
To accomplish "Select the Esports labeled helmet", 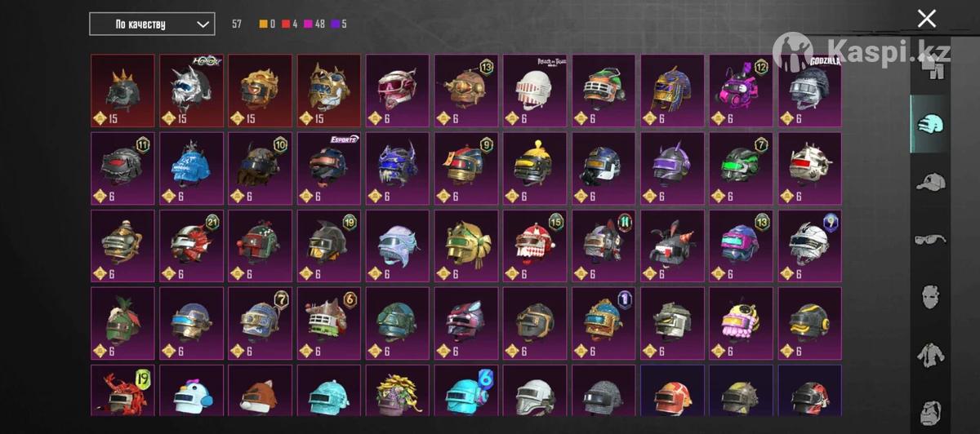I will tap(329, 169).
